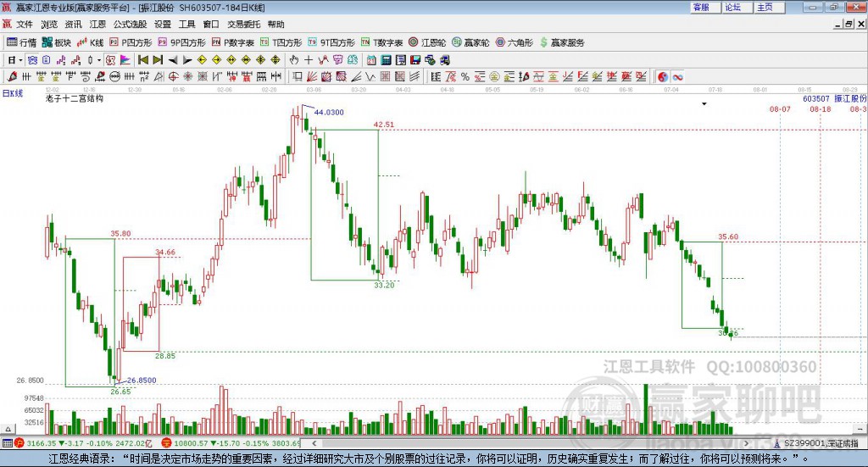Viewport: 868px width, 467px height.
Task: Open the P四方形 tool
Action: tap(131, 42)
